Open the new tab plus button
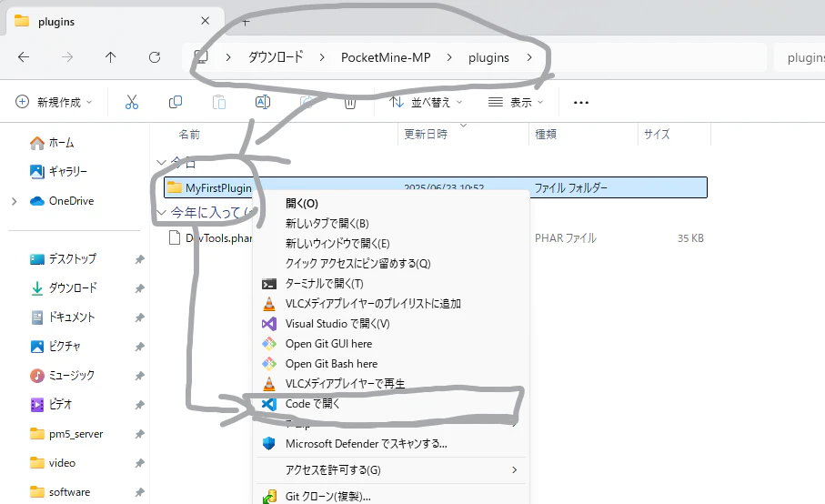The image size is (825, 504). point(246,22)
